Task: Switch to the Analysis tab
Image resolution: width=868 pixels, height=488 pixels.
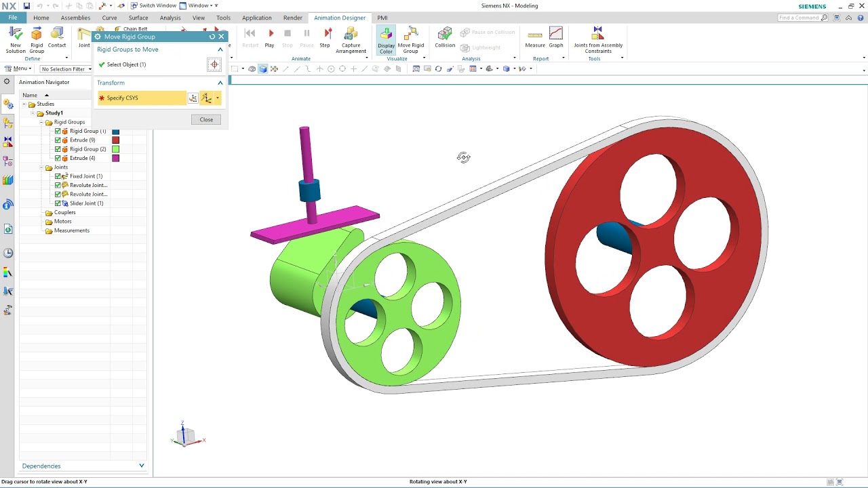Action: (x=170, y=18)
